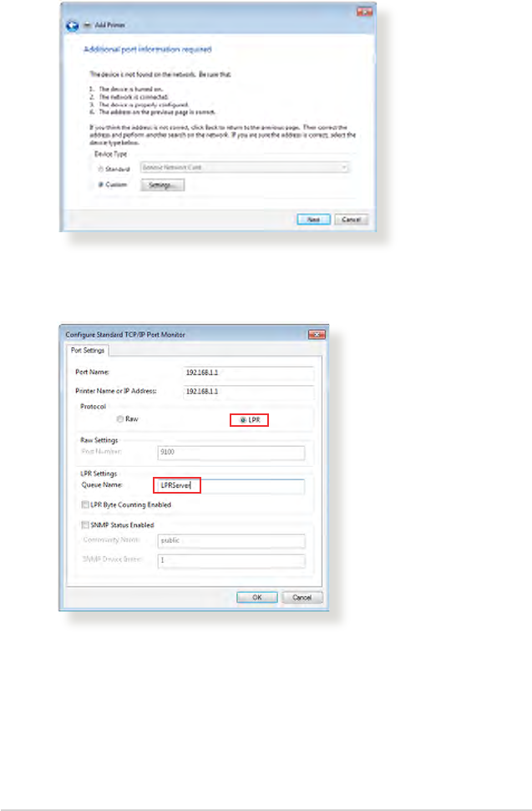Select the LPR protocol radio button

pos(243,420)
